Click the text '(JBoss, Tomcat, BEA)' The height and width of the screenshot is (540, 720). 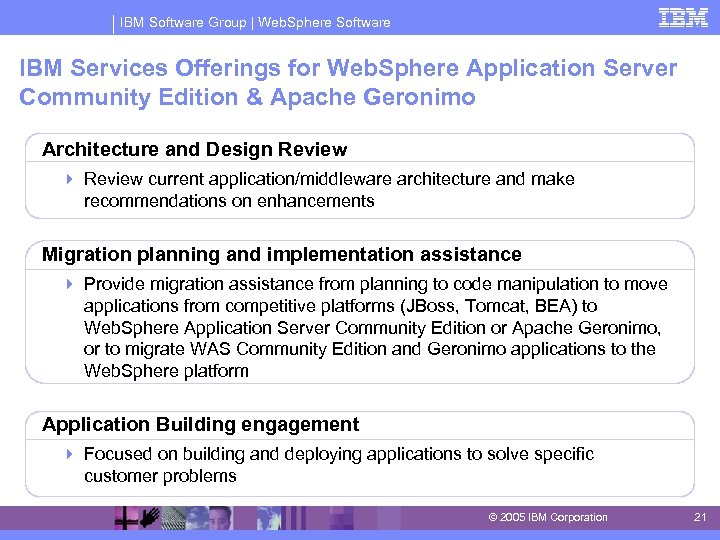[489, 306]
